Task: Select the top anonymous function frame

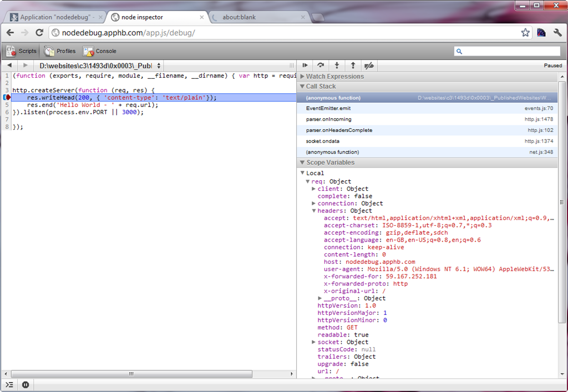Action: [427, 98]
